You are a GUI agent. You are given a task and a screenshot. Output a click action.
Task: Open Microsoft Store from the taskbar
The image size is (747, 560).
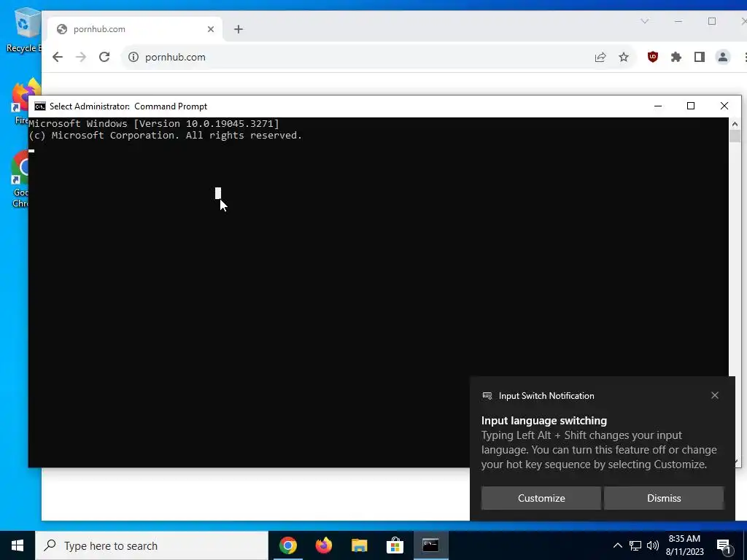(x=395, y=545)
